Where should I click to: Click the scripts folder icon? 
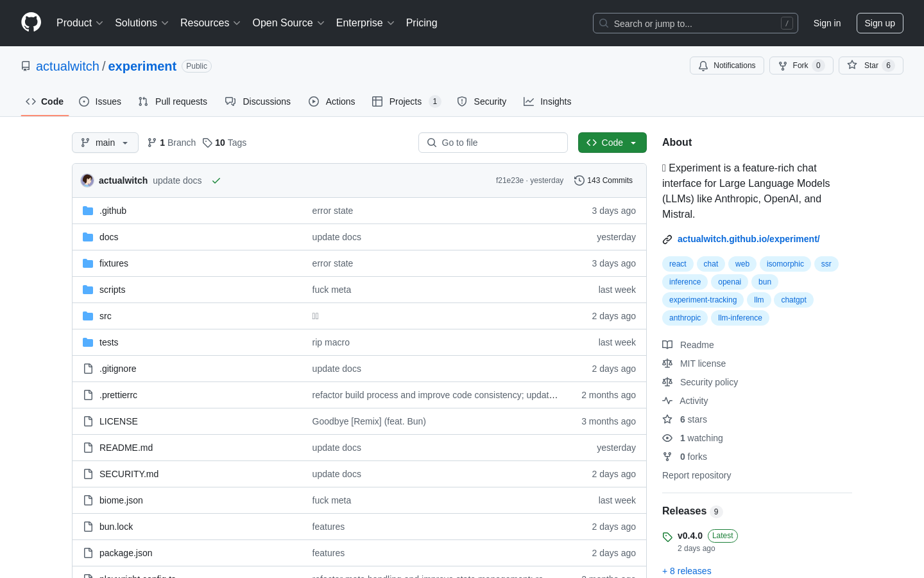88,290
